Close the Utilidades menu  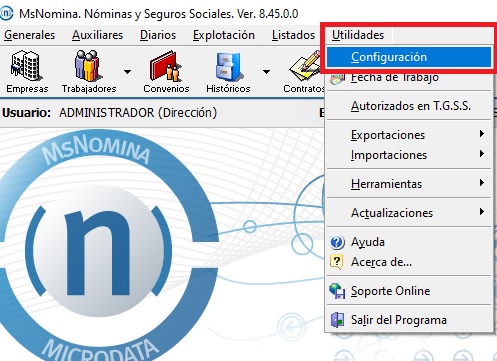pos(358,35)
